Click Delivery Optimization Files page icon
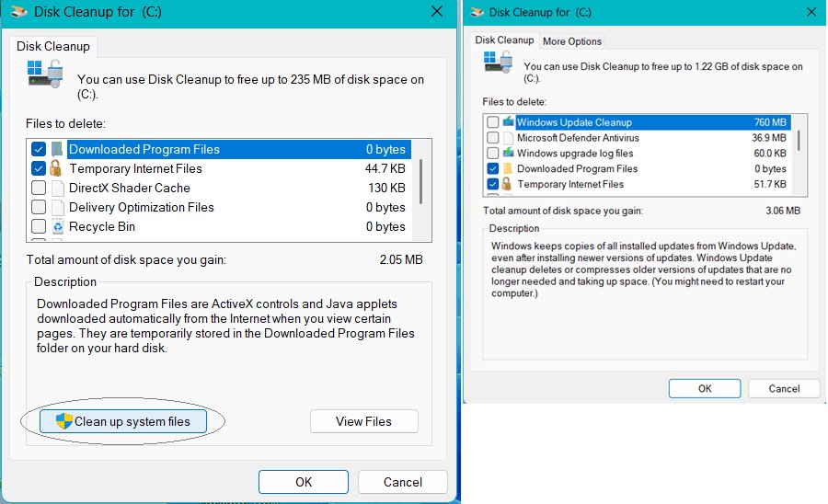828x504 pixels. (58, 208)
